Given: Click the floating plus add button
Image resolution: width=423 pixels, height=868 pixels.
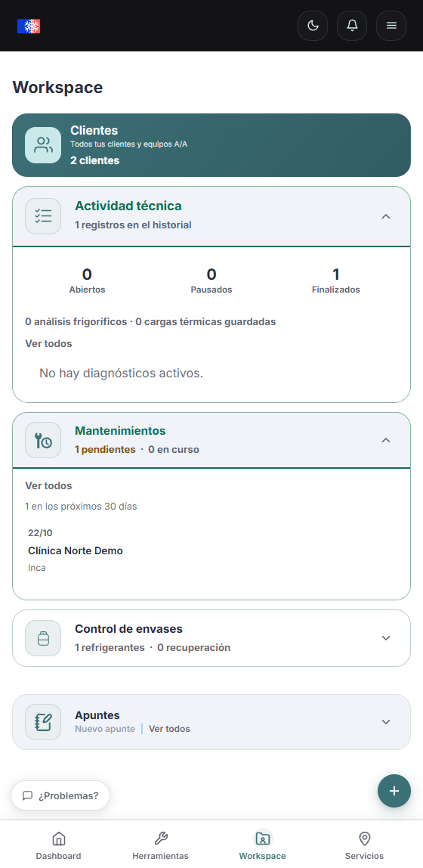Looking at the screenshot, I should (x=394, y=791).
